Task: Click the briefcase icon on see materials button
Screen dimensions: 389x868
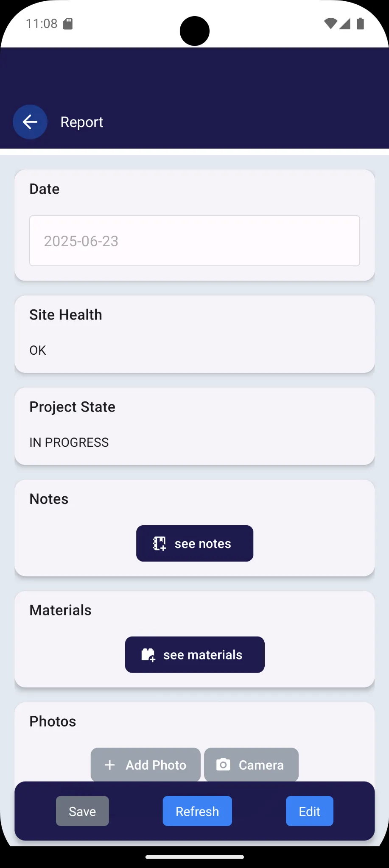Action: tap(147, 654)
